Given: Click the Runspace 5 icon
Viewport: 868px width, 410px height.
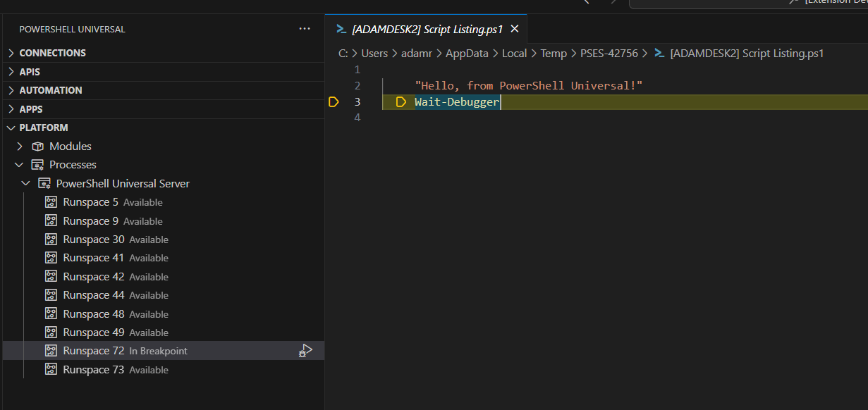Looking at the screenshot, I should 51,202.
